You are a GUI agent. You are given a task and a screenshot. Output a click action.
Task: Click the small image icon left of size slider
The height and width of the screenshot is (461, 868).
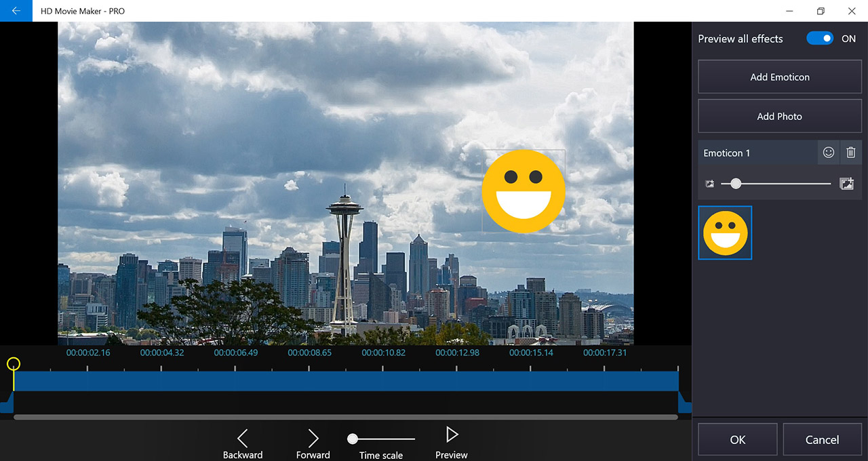click(x=710, y=184)
